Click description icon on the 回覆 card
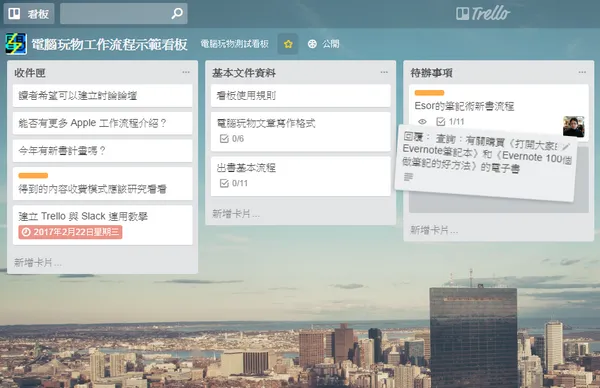This screenshot has height=388, width=600. click(408, 177)
